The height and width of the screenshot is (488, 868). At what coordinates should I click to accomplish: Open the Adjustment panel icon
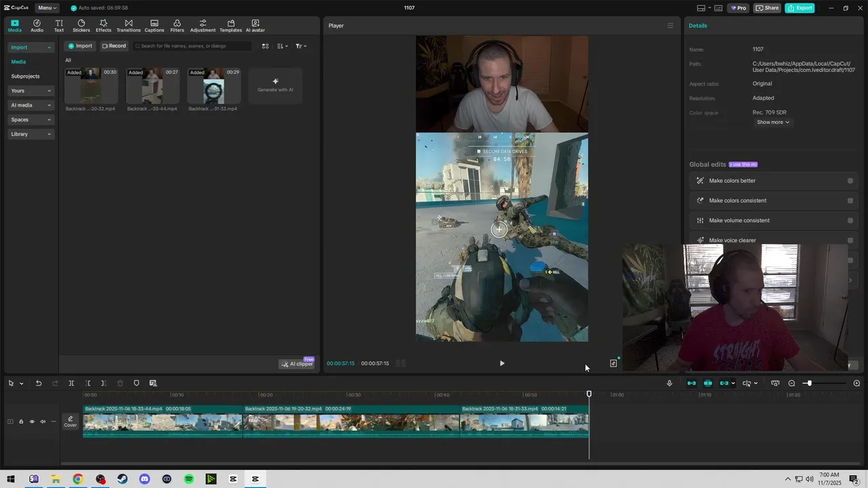[203, 26]
